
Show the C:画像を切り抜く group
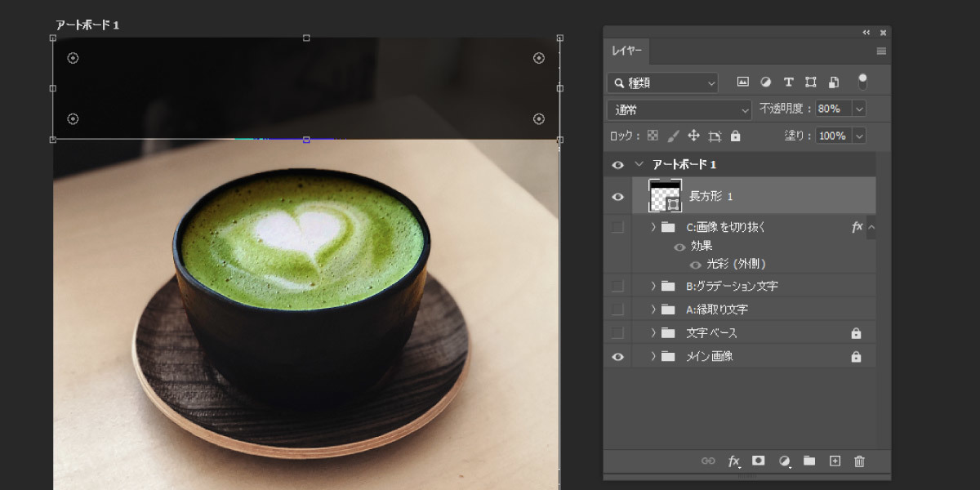618,227
